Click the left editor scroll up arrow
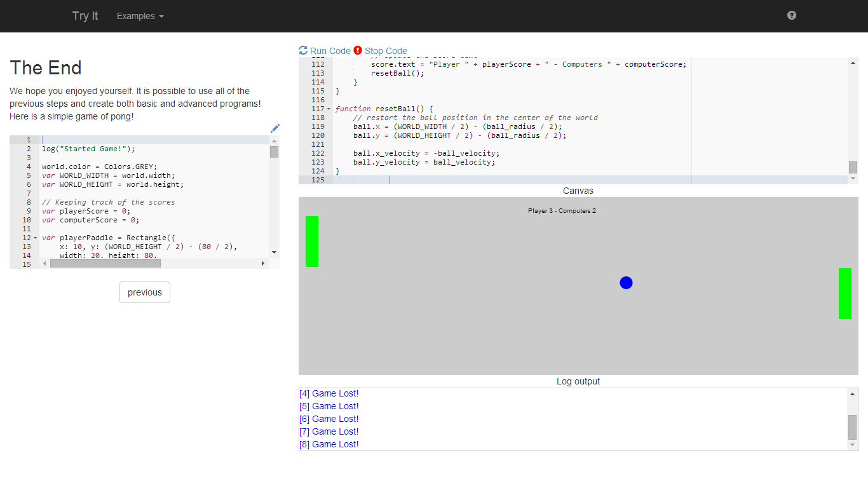Image resolution: width=868 pixels, height=488 pixels. point(274,140)
